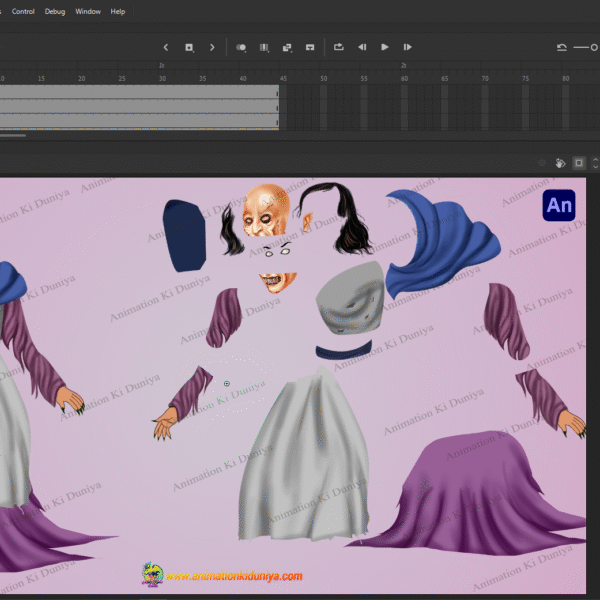Go to next keyframe in timeline
This screenshot has width=600, height=600.
tap(212, 47)
